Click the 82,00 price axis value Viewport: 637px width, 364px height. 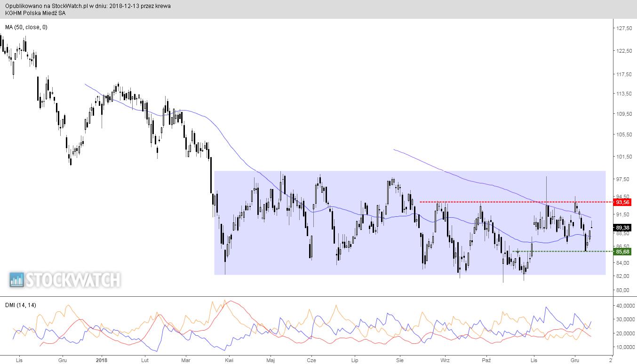(623, 276)
